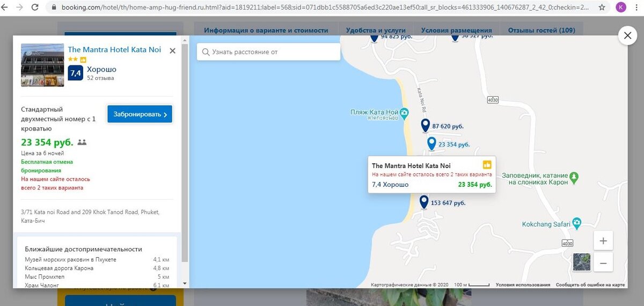Viewport: 644px width, 306px height.
Task: Click the 153 647 руб. hotel map pin
Action: (424, 202)
